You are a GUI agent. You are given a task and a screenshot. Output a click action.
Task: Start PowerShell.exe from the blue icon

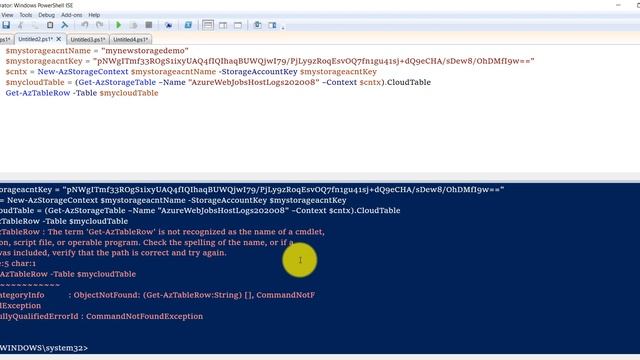coord(188,25)
